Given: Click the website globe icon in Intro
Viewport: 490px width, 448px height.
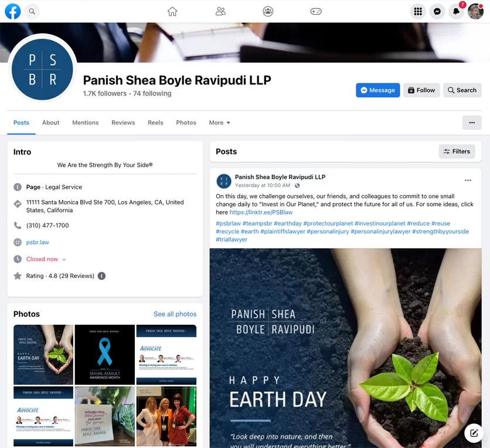Looking at the screenshot, I should [18, 242].
